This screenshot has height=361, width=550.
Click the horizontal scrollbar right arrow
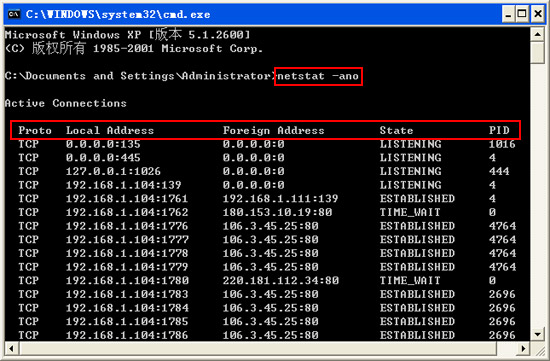pos(523,349)
